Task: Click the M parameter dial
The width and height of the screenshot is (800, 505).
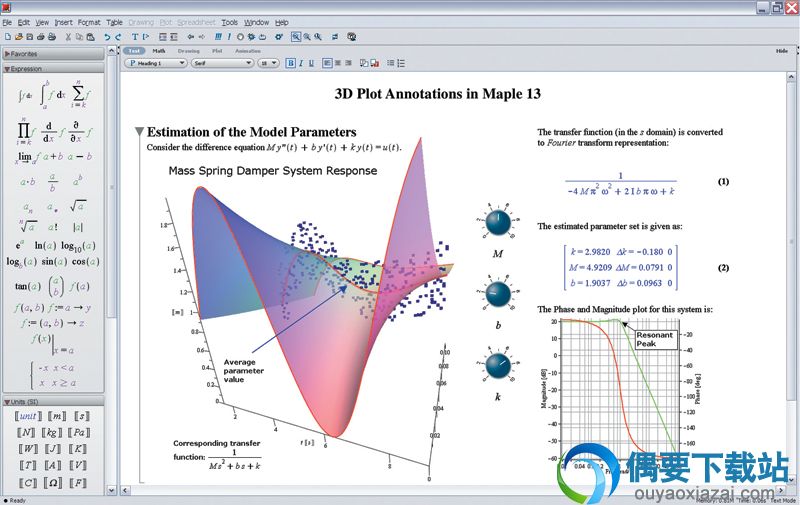Action: pyautogui.click(x=498, y=222)
